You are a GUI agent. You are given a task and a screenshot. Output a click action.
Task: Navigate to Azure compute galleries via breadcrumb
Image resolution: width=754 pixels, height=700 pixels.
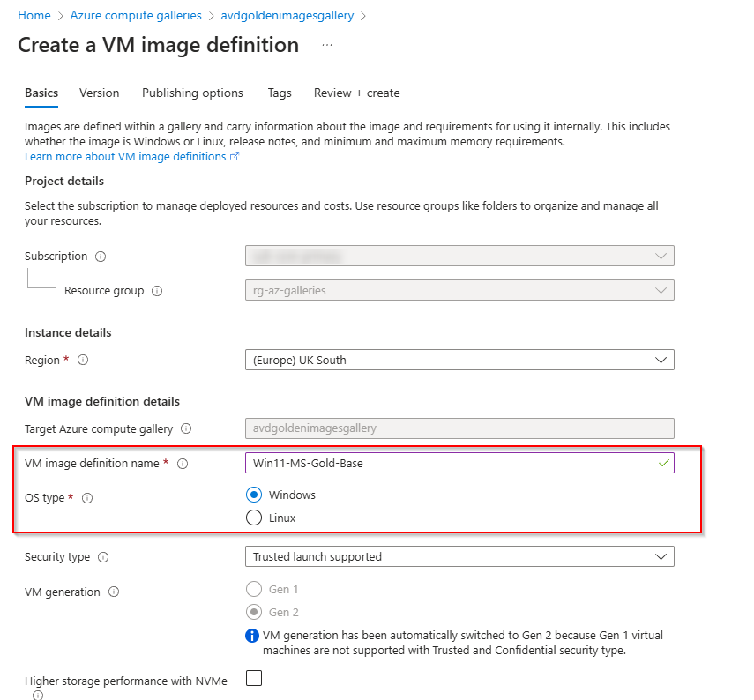pyautogui.click(x=136, y=15)
